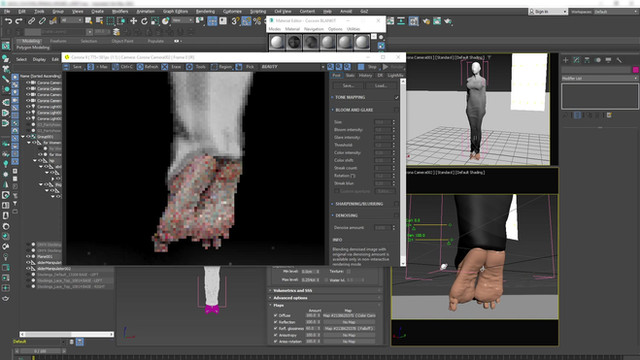Select the Select and Scale tool
640x360 pixels.
[x=155, y=21]
